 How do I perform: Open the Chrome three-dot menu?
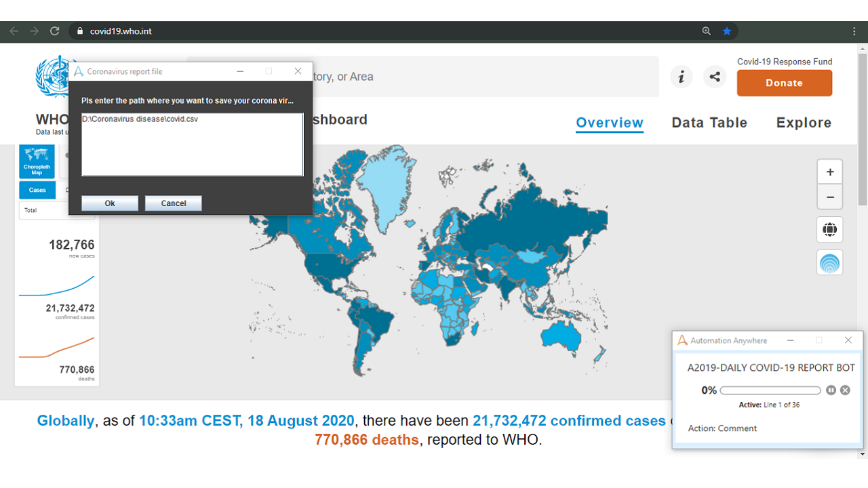(x=854, y=31)
